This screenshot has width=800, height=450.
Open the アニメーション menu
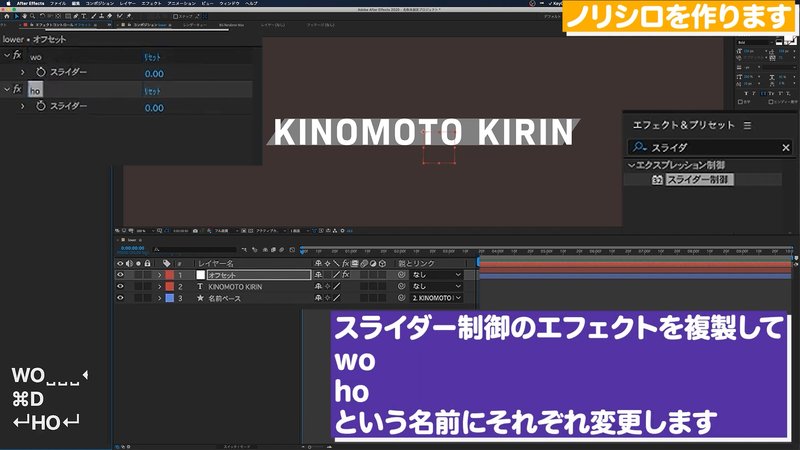pyautogui.click(x=181, y=3)
